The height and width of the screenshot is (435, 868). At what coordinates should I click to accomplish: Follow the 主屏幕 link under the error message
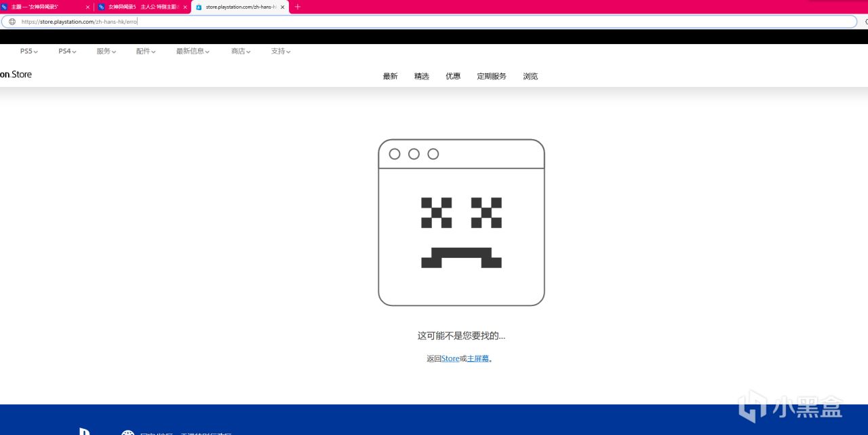(478, 358)
